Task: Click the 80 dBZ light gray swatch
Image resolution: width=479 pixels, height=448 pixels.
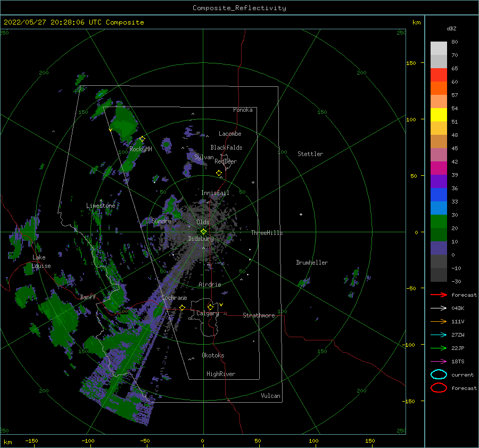Action: [439, 48]
